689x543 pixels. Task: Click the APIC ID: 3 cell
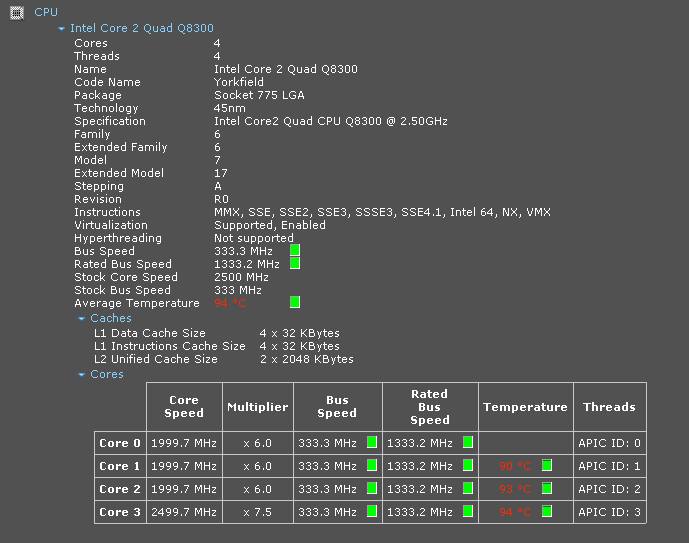click(x=609, y=512)
